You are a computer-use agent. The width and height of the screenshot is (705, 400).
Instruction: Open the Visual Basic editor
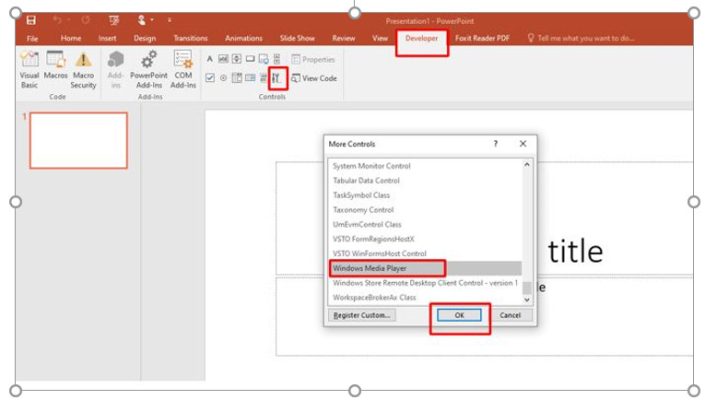point(29,70)
